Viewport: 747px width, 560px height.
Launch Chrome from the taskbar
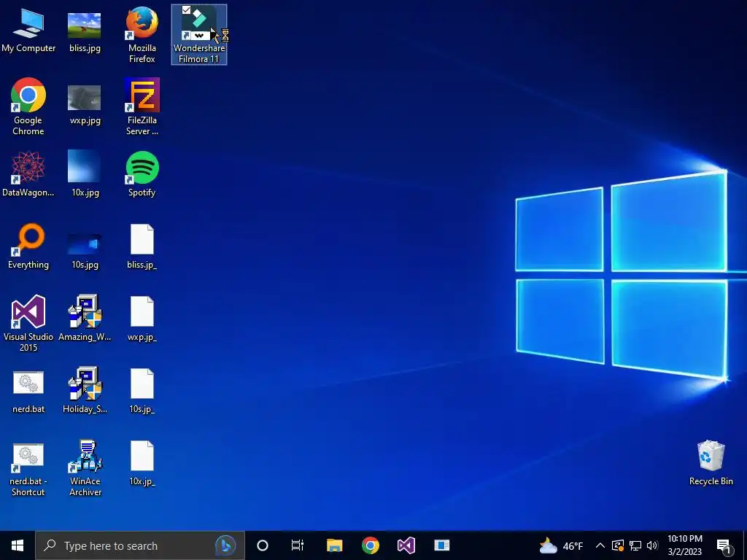coord(370,545)
